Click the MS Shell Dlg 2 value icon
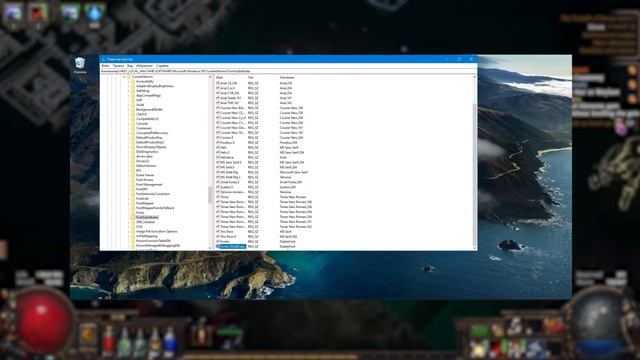This screenshot has height=360, width=640. pyautogui.click(x=218, y=177)
